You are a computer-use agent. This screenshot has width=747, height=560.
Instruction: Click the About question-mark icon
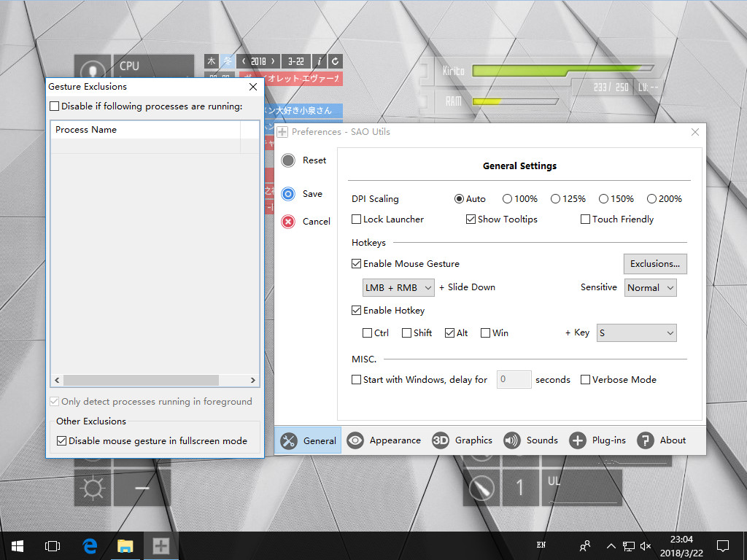645,440
